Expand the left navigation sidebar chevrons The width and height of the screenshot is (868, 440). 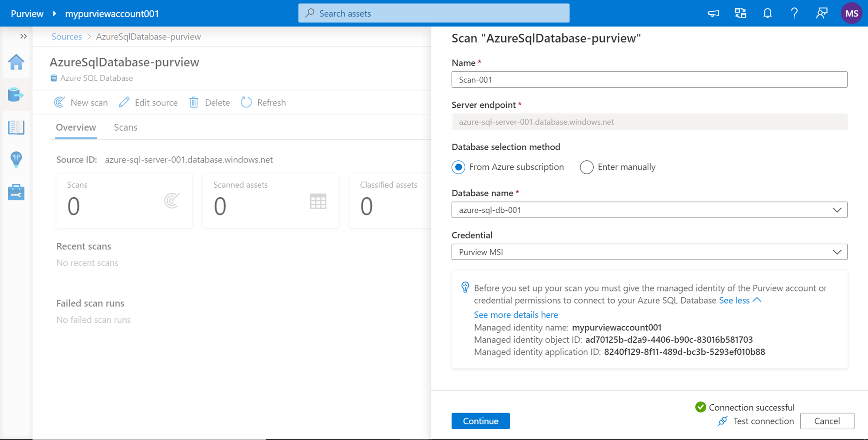23,36
